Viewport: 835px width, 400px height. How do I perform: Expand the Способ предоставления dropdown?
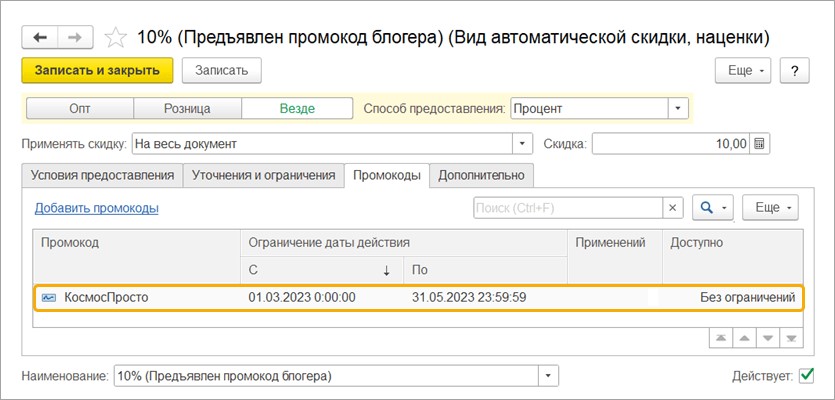click(x=679, y=108)
